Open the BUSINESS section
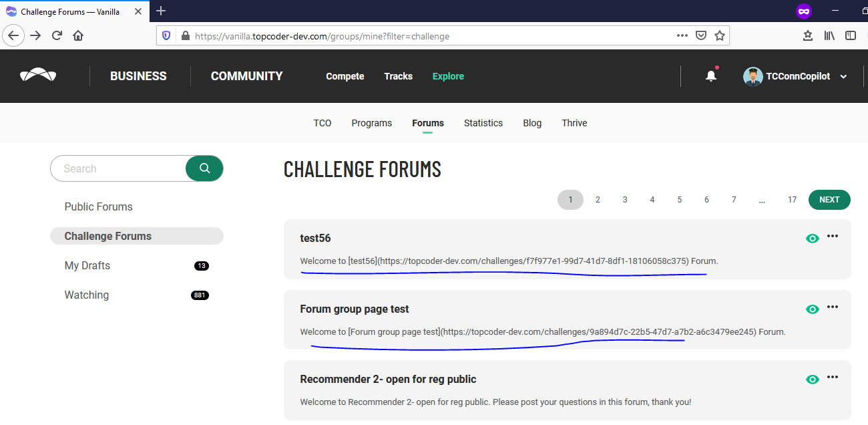Image resolution: width=868 pixels, height=425 pixels. 138,76
